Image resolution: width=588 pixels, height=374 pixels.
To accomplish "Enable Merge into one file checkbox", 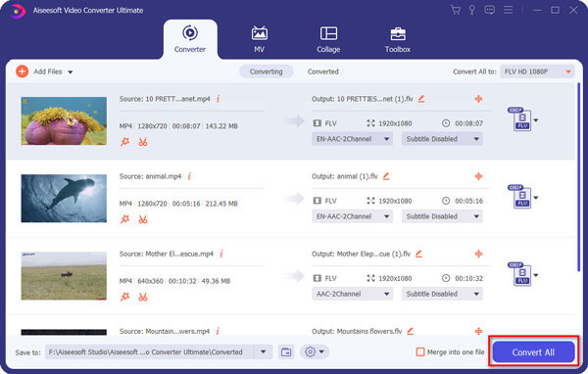I will tap(420, 351).
